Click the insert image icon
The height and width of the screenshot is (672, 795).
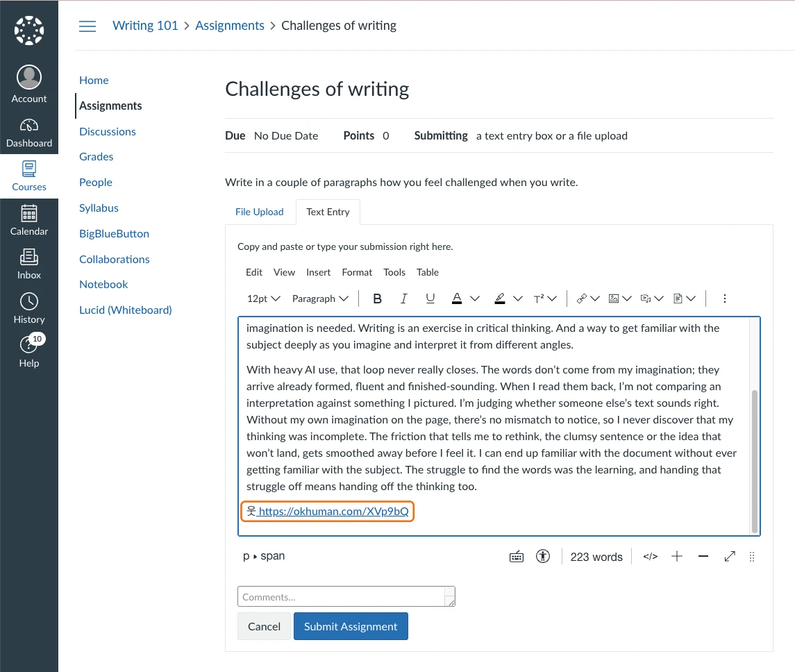[x=614, y=299]
